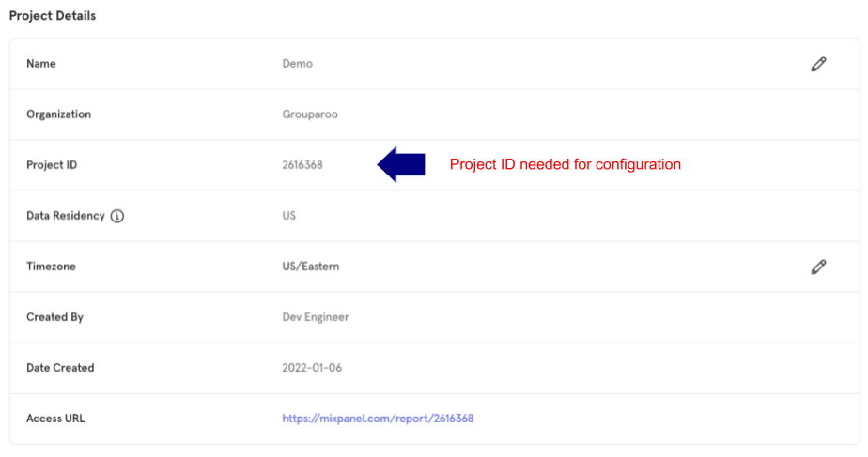The image size is (868, 457).
Task: Click the Demo project name value
Action: click(297, 64)
